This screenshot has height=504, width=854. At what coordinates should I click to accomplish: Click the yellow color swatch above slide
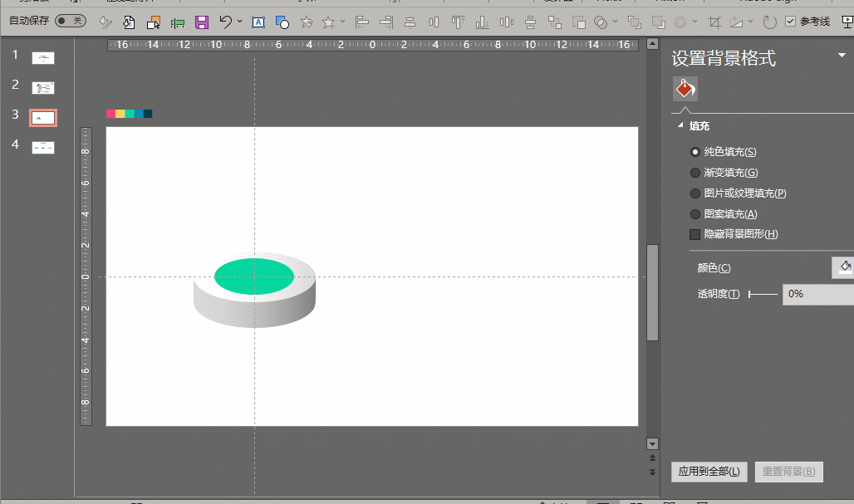(x=120, y=114)
